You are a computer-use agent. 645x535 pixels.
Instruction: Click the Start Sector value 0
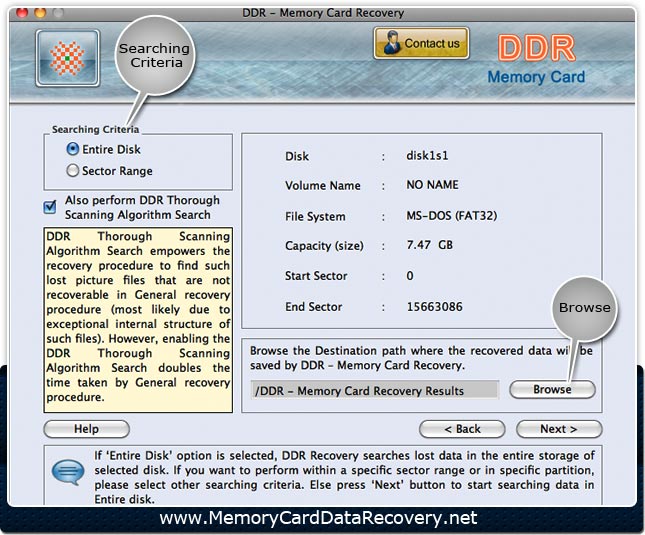tap(410, 276)
